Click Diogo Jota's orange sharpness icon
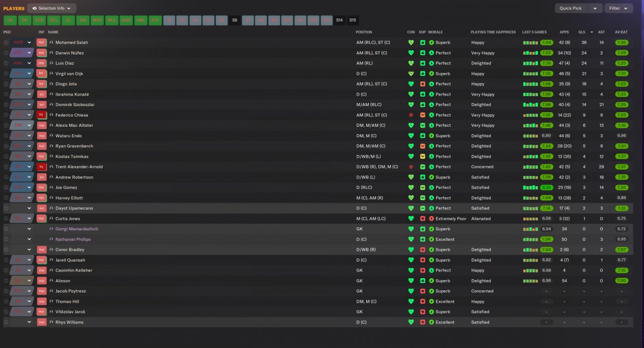This screenshot has height=348, width=644. [x=423, y=84]
